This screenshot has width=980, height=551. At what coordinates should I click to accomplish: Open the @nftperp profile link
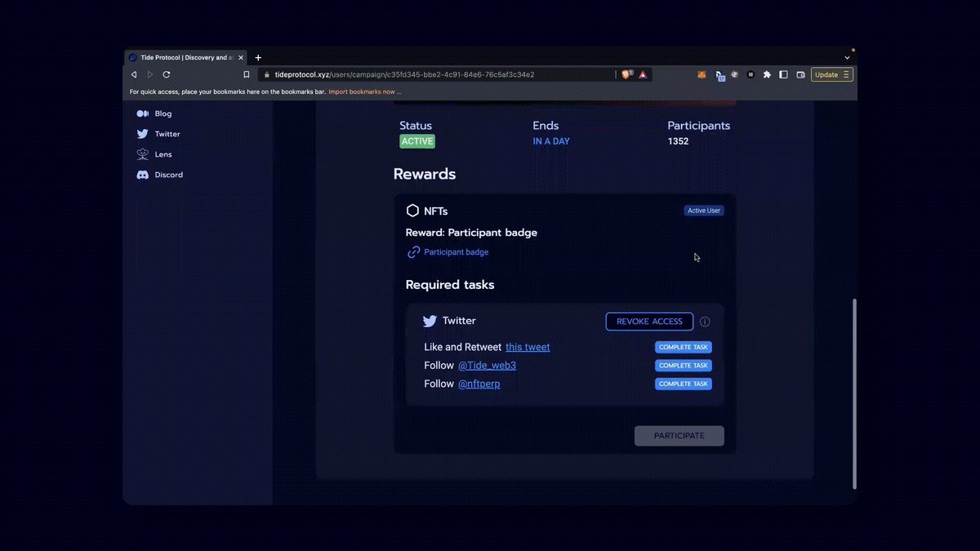[x=479, y=384]
